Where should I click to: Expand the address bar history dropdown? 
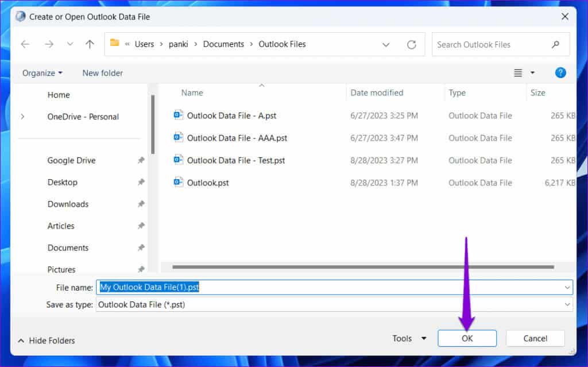[386, 45]
